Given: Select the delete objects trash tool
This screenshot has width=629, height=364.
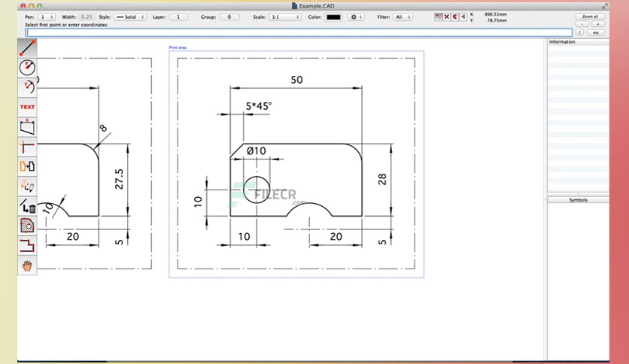Looking at the screenshot, I should (27, 206).
